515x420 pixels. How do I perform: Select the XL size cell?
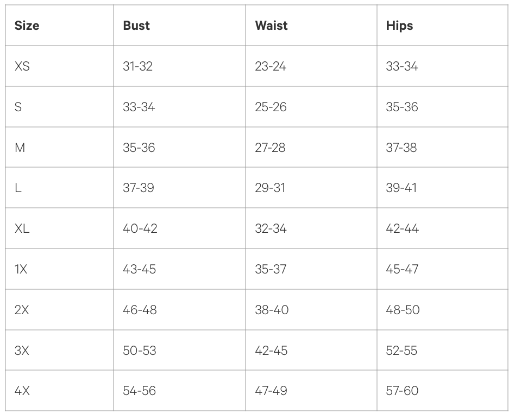point(22,228)
